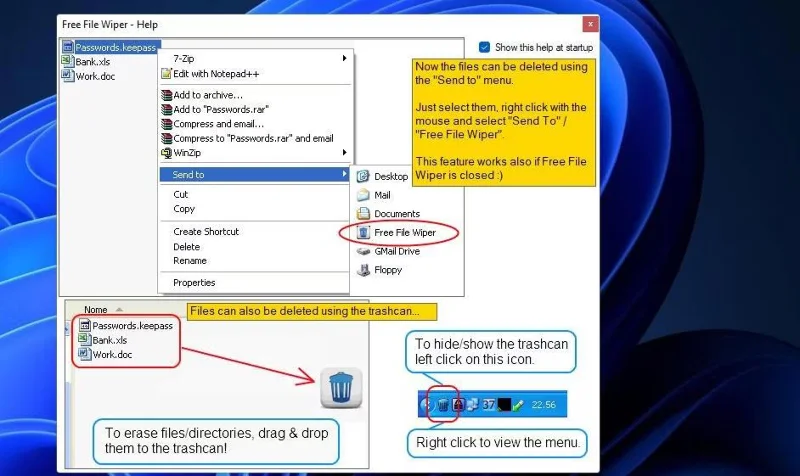Click Add to archive WinRAR icon
Image resolution: width=800 pixels, height=476 pixels.
(166, 95)
